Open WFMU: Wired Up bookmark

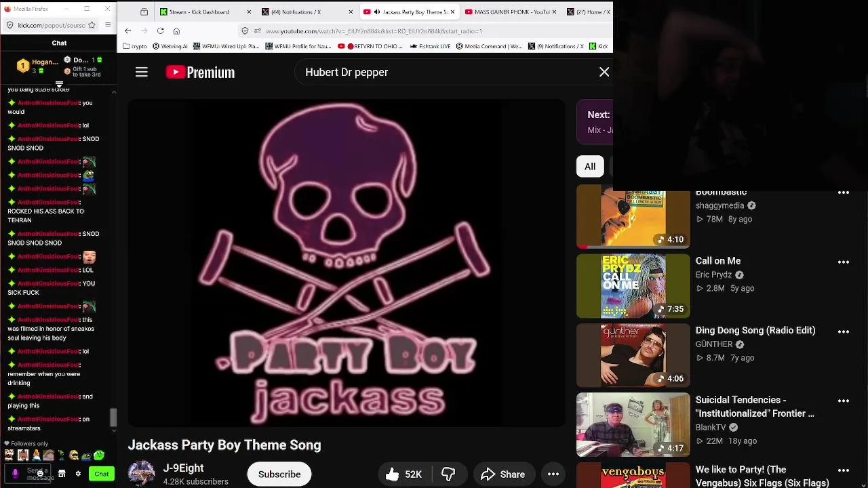coord(226,46)
